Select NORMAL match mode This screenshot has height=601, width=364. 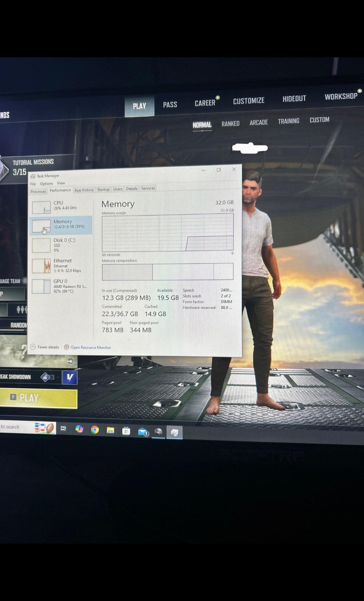click(202, 125)
